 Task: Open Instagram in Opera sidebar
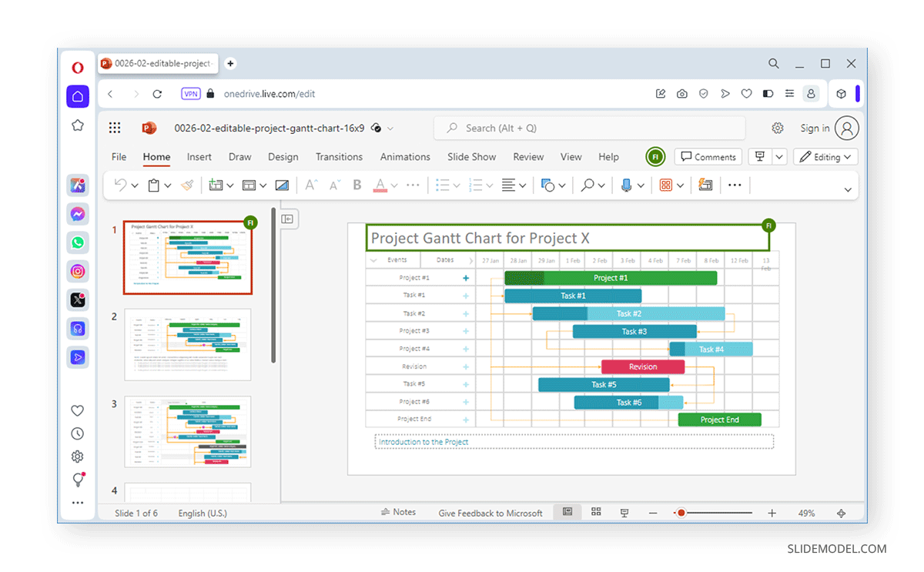[78, 271]
